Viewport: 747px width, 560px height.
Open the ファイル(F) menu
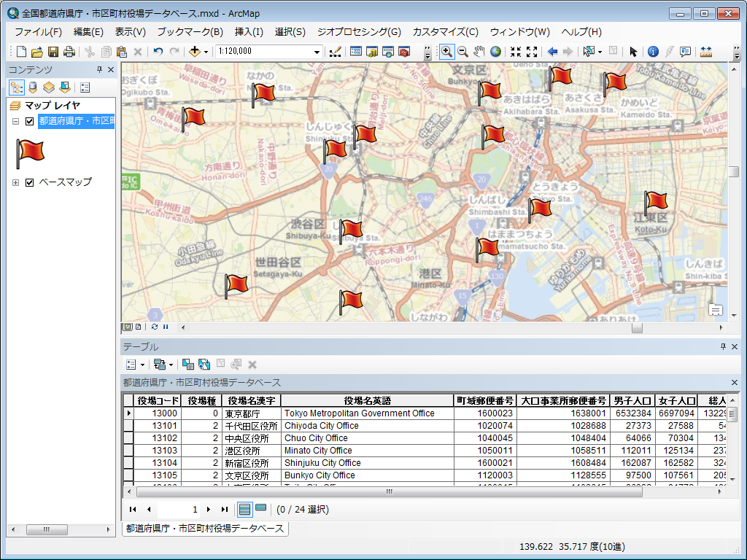click(38, 32)
